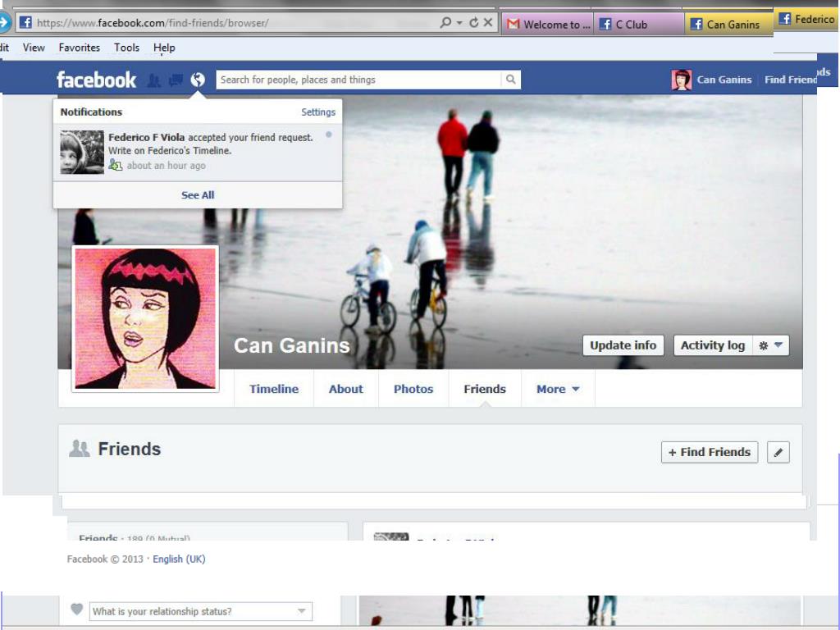Click 'about an hour ago' timestamp
Viewport: 840px width, 630px height.
[166, 166]
